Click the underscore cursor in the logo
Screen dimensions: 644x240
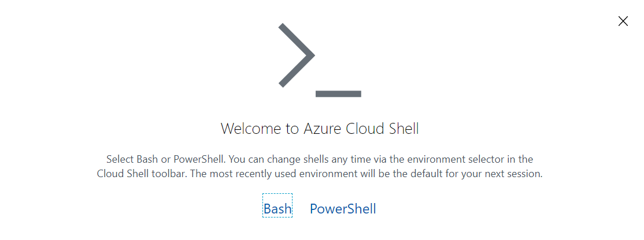pyautogui.click(x=338, y=93)
